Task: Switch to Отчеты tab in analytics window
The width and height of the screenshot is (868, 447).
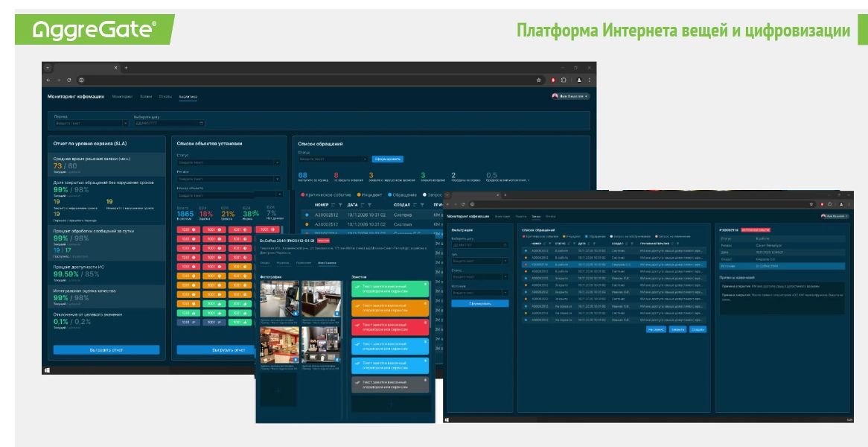Action: [165, 96]
